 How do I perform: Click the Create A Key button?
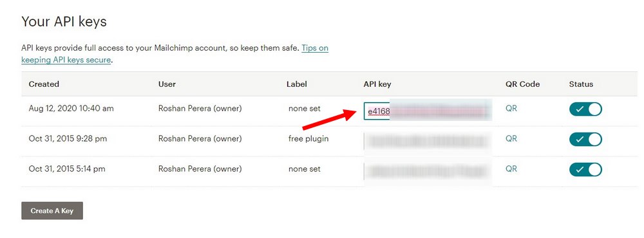click(52, 210)
